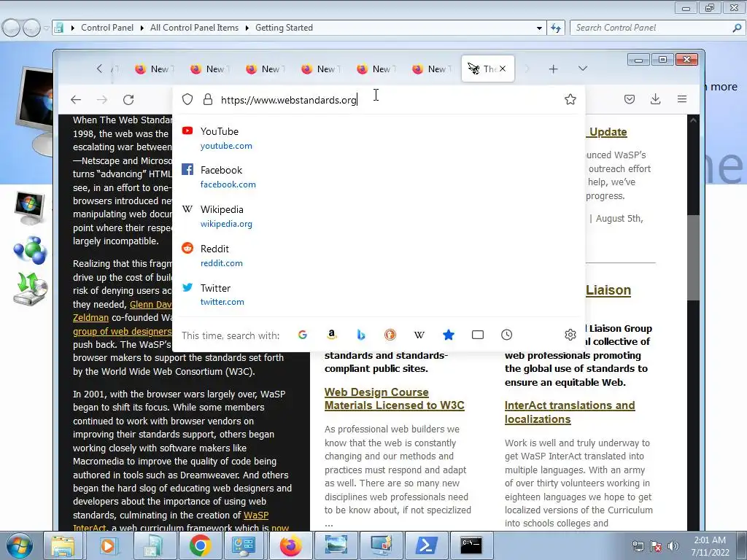Image resolution: width=747 pixels, height=560 pixels.
Task: Search open tabs with the tab icon
Action: (x=477, y=335)
